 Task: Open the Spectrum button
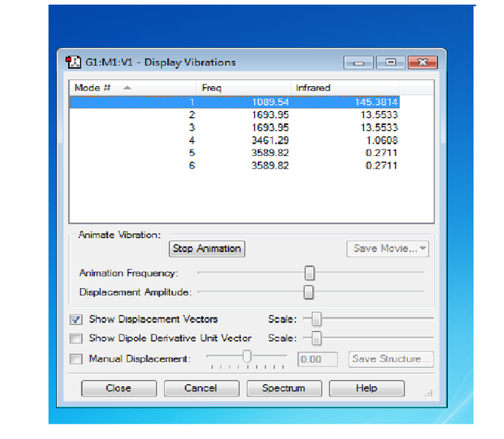pyautogui.click(x=284, y=388)
